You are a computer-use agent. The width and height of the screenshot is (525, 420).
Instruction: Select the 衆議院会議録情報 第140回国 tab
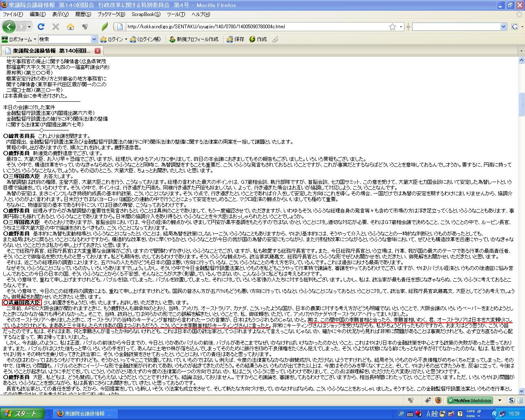point(52,51)
